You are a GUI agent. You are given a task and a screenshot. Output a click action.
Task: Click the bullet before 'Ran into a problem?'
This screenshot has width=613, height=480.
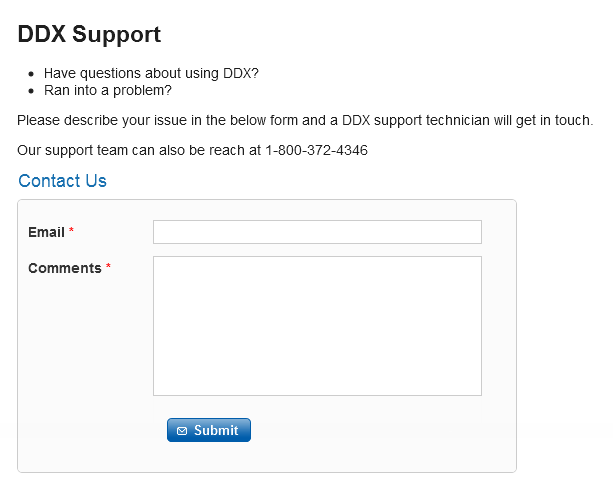[33, 91]
